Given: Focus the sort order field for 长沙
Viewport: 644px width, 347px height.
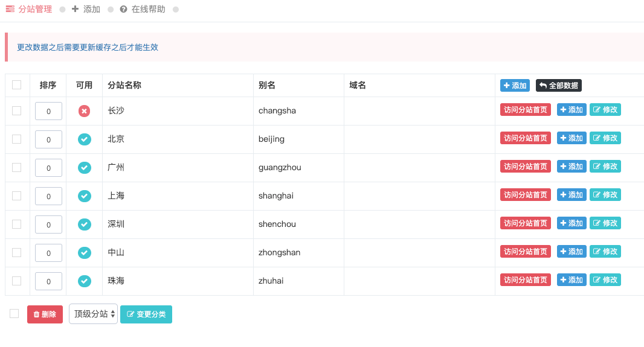Looking at the screenshot, I should pyautogui.click(x=48, y=111).
